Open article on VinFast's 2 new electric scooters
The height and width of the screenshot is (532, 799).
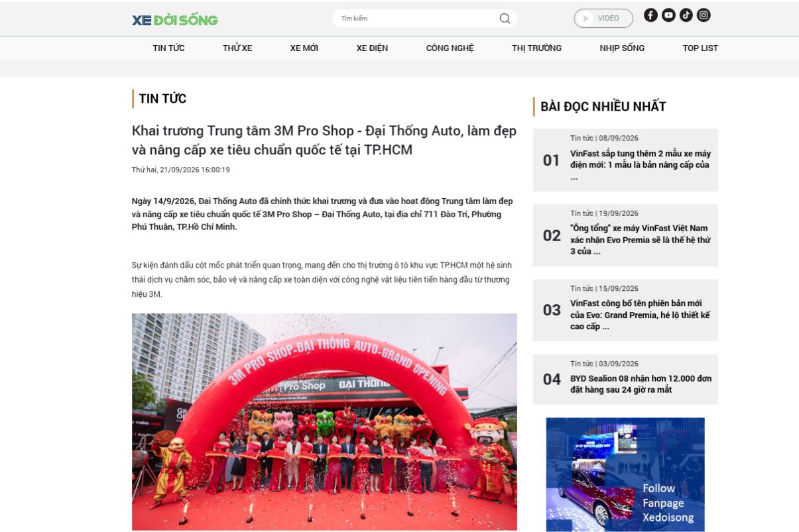[641, 165]
